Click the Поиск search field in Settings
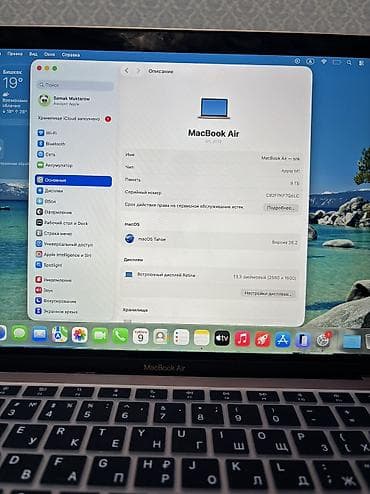 [75, 85]
